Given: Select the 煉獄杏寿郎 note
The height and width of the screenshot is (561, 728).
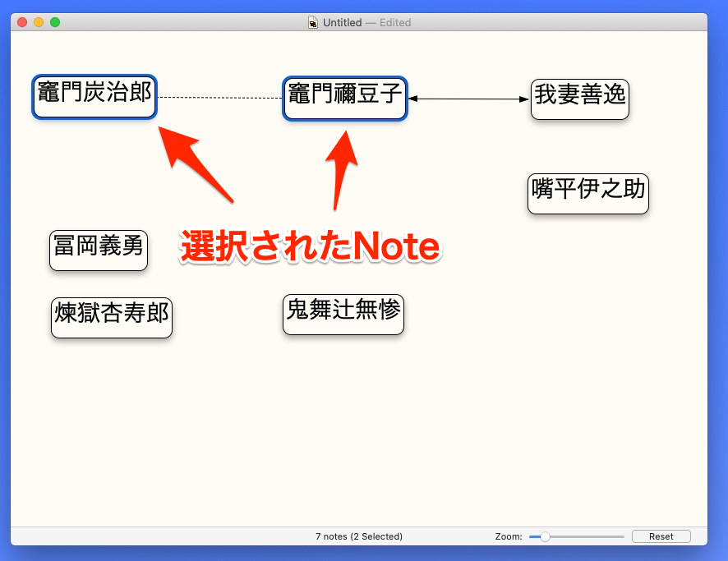Looking at the screenshot, I should [x=111, y=318].
